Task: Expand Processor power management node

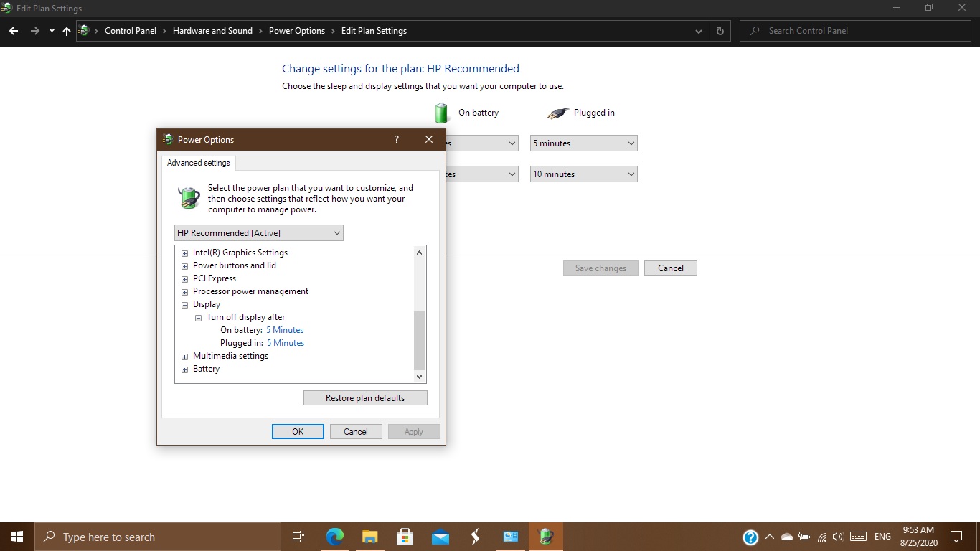Action: [x=185, y=291]
